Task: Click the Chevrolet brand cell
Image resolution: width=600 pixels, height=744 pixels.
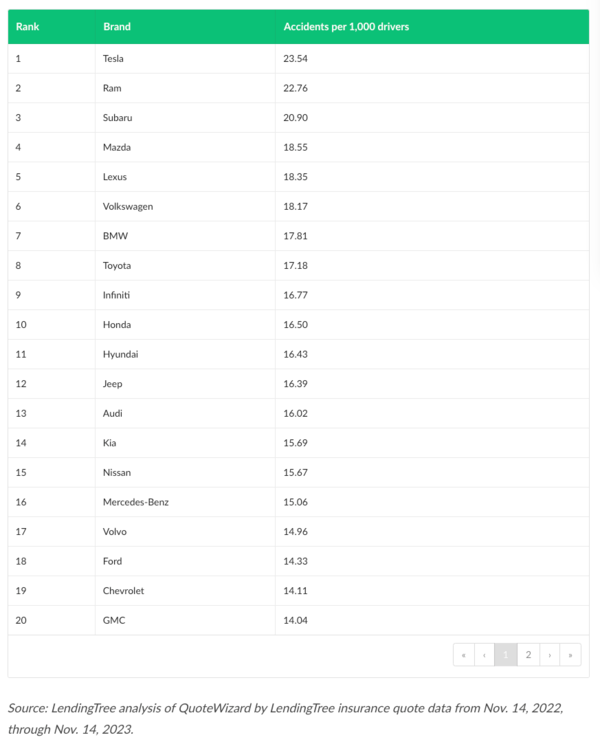Action: pyautogui.click(x=123, y=591)
